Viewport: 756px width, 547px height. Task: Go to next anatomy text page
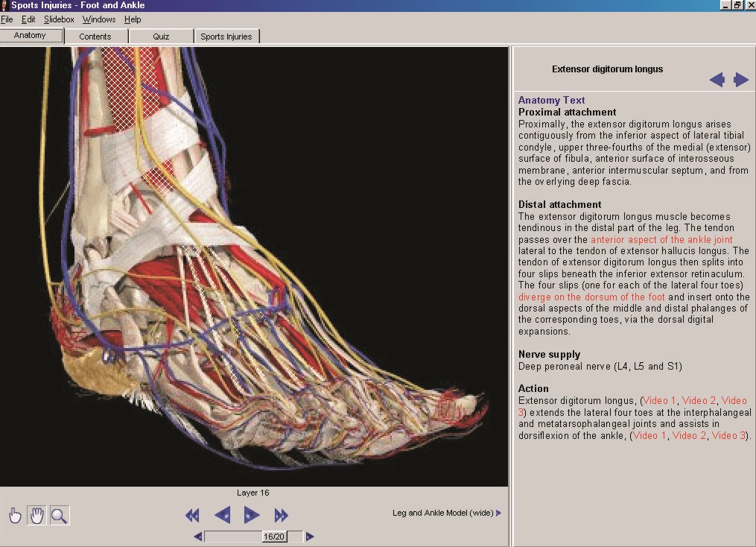tap(741, 80)
